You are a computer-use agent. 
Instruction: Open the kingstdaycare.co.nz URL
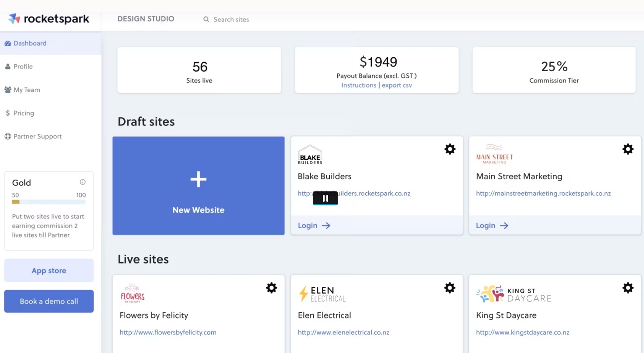(523, 332)
